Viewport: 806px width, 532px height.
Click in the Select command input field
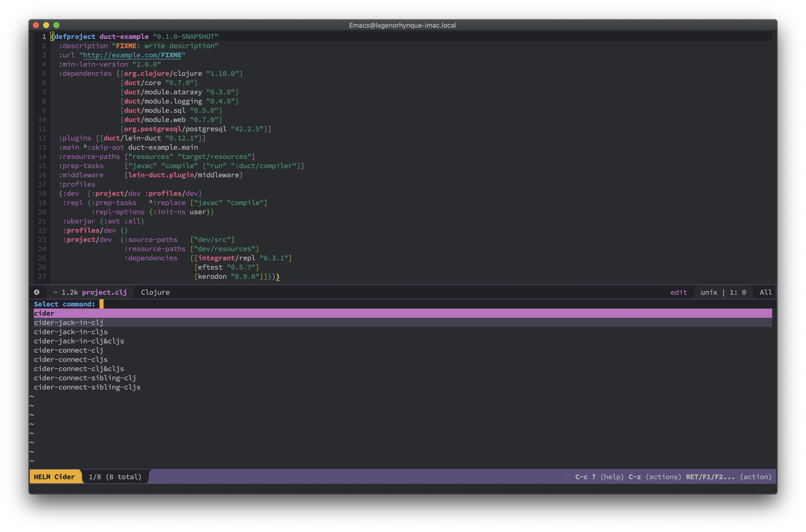click(x=102, y=304)
